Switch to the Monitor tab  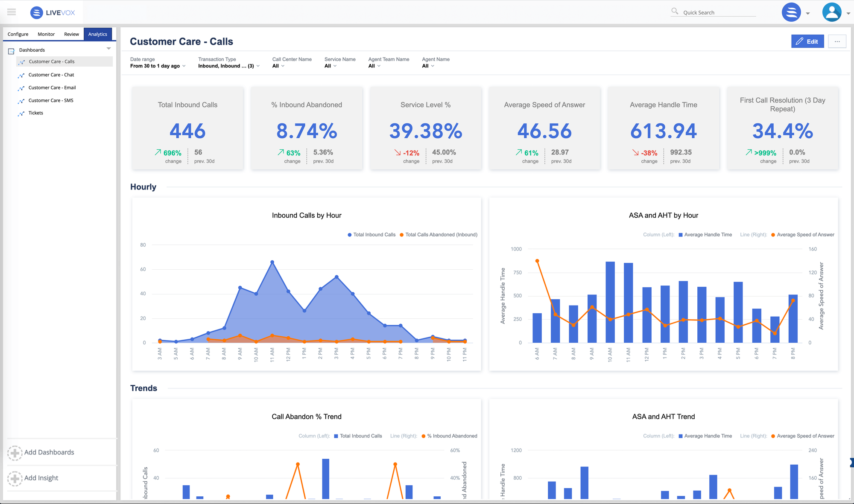[x=46, y=34]
